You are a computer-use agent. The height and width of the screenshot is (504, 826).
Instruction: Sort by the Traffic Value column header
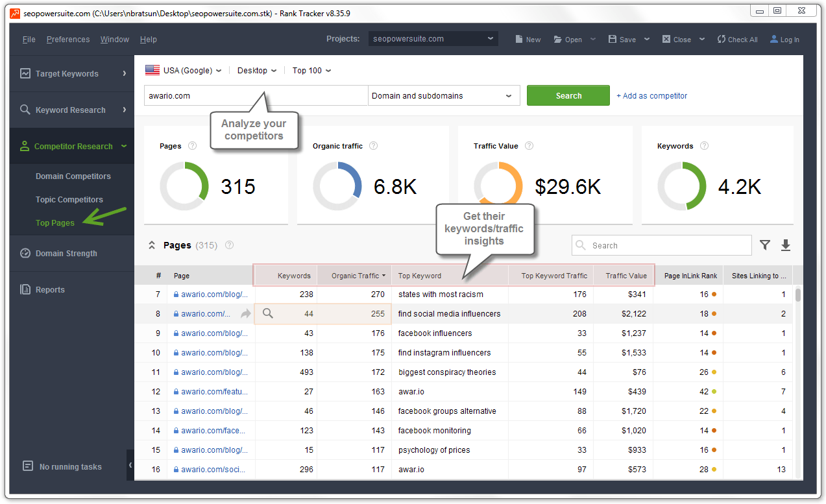[624, 276]
